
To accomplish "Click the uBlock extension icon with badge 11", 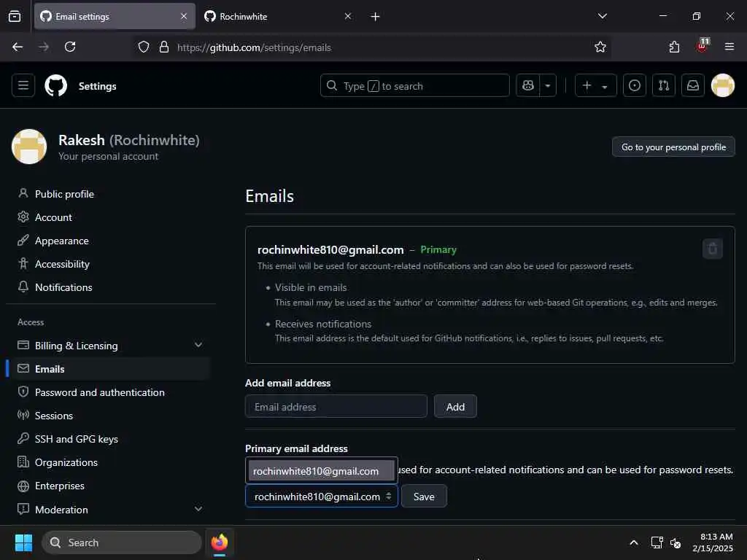I will (x=703, y=46).
